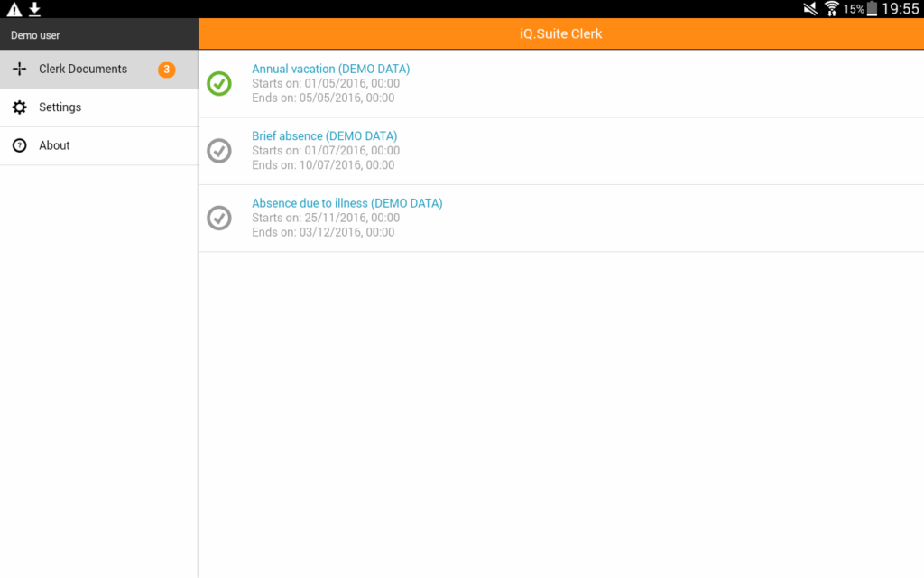
Task: Open Settings from the sidebar
Action: point(60,107)
